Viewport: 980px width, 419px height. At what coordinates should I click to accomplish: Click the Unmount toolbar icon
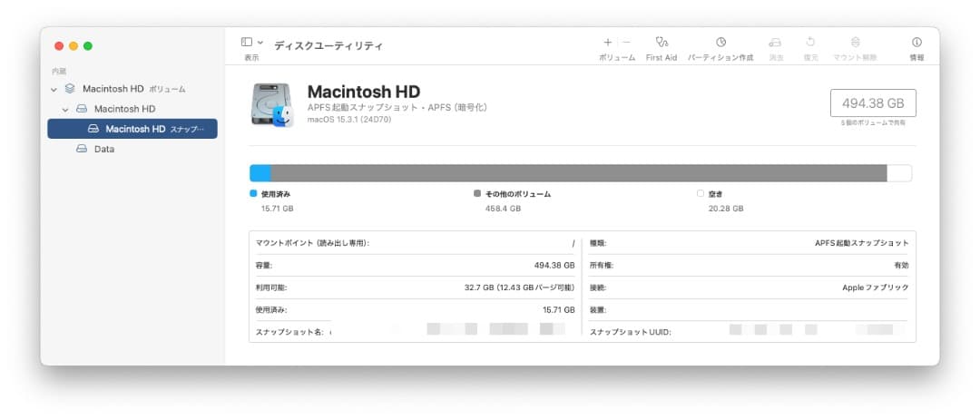(855, 42)
